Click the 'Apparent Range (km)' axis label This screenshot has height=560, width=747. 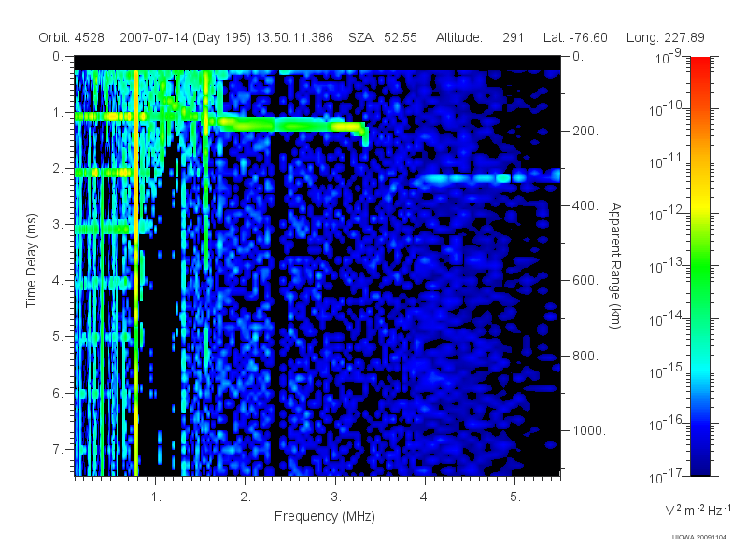[615, 266]
